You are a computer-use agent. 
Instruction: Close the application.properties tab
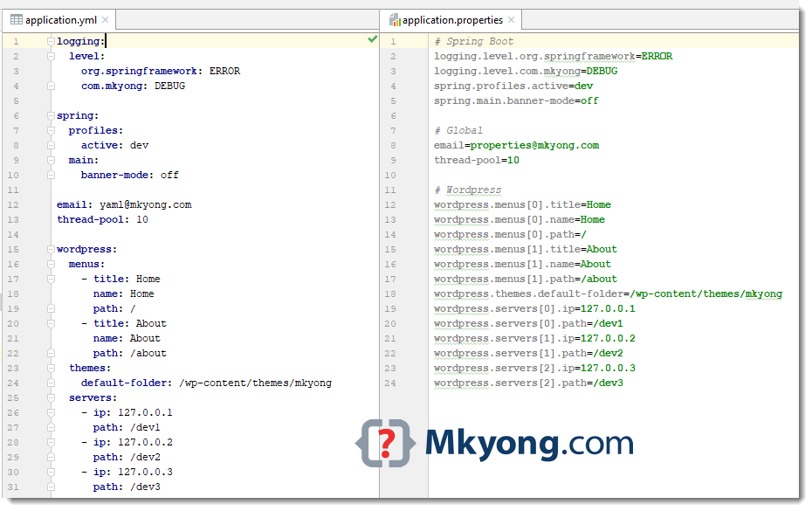point(511,18)
